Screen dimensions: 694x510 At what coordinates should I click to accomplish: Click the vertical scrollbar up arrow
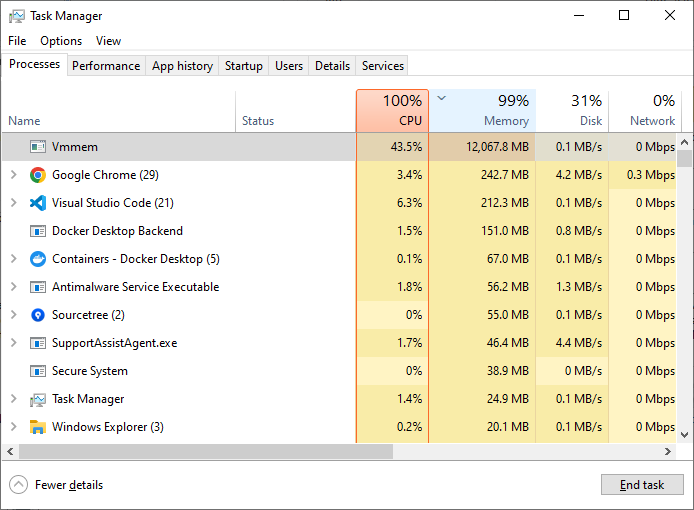pos(684,142)
